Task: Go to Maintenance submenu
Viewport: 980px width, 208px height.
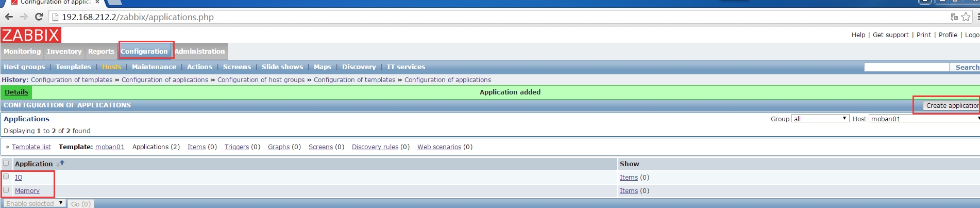Action: tap(154, 67)
